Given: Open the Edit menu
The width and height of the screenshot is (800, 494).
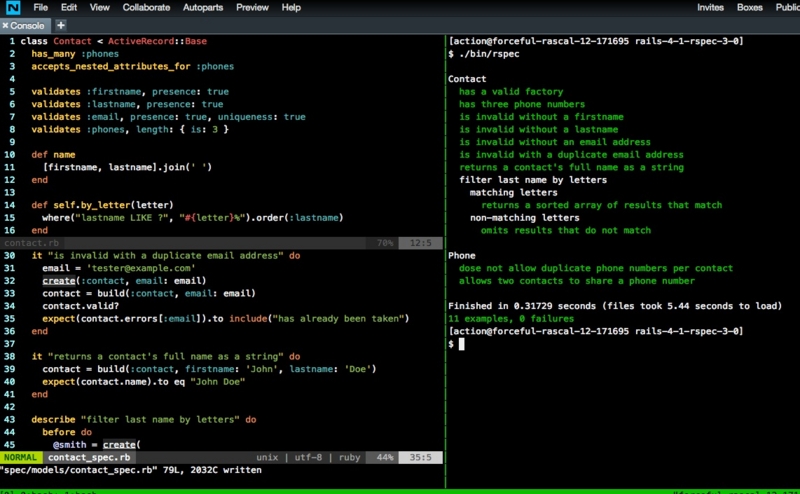Looking at the screenshot, I should (68, 7).
